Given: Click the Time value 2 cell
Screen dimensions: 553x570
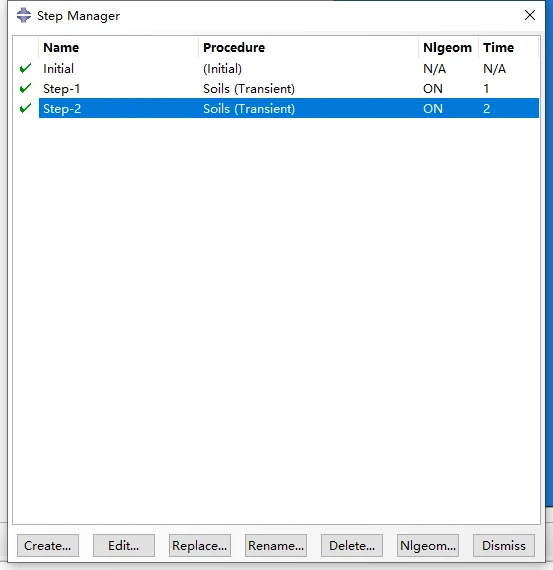Looking at the screenshot, I should (x=486, y=109).
